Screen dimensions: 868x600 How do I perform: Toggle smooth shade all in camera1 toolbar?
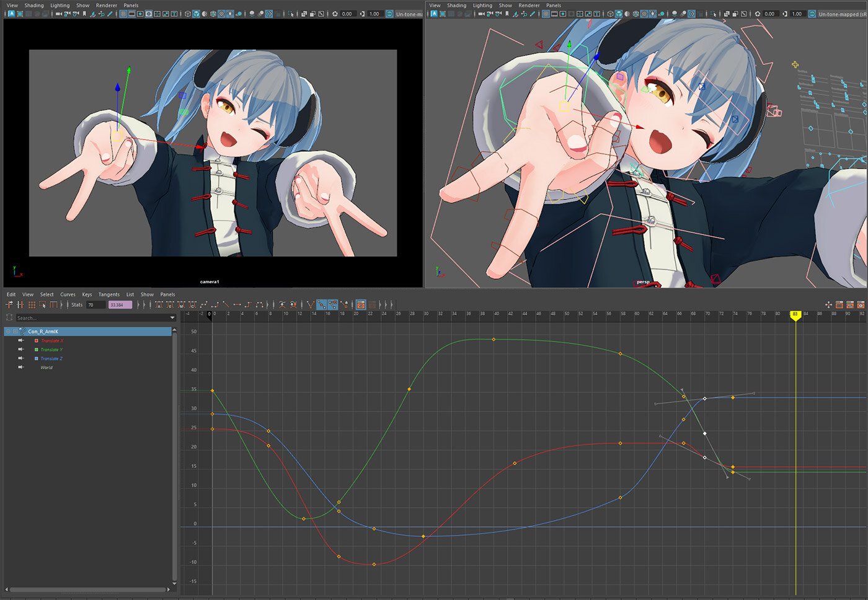[x=196, y=14]
